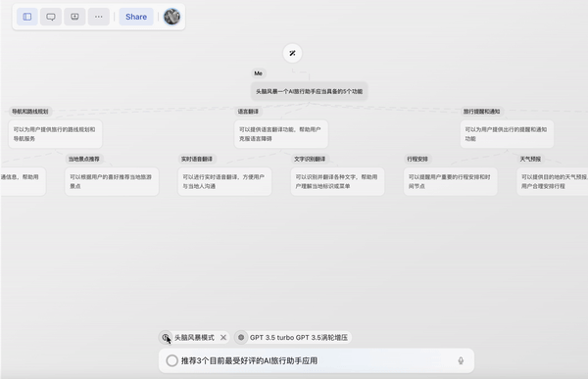
Task: Open the card 可以为用户提供旅行的路线规划和导航服务
Action: (55, 134)
